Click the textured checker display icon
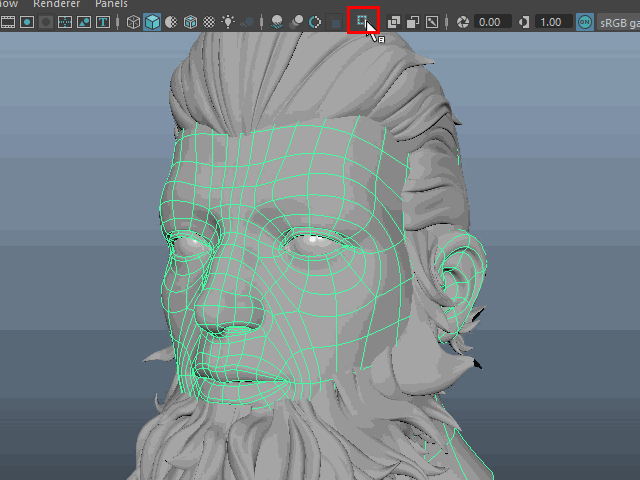Viewport: 640px width, 480px height. click(x=209, y=21)
